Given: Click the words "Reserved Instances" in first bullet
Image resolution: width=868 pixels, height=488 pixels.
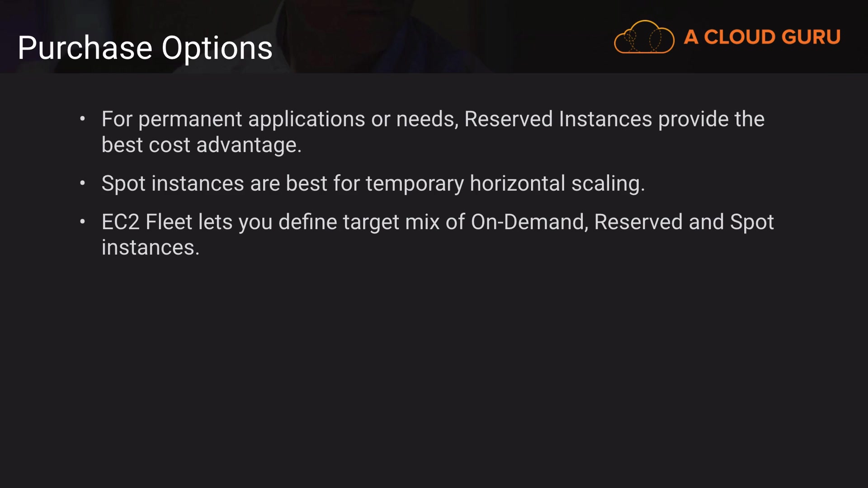Looking at the screenshot, I should click(x=558, y=119).
